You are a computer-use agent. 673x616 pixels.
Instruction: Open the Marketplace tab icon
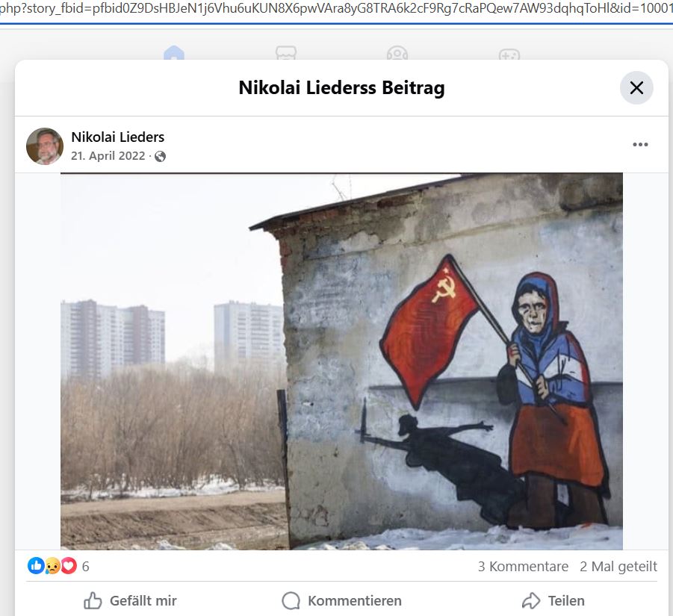[x=286, y=53]
